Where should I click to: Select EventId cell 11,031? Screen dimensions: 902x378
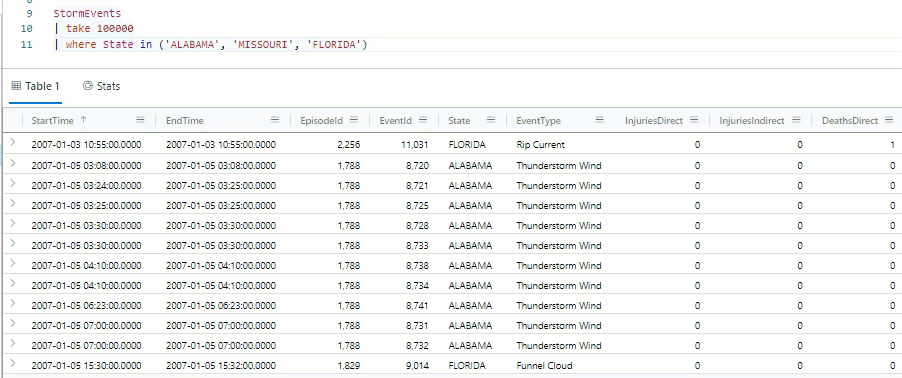[415, 145]
